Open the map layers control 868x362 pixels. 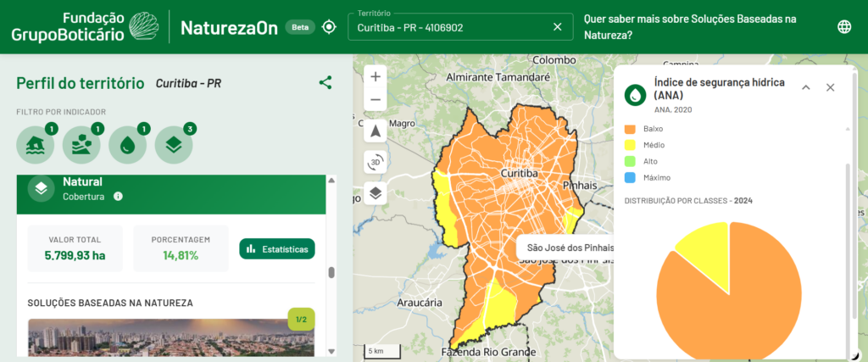[x=376, y=193]
